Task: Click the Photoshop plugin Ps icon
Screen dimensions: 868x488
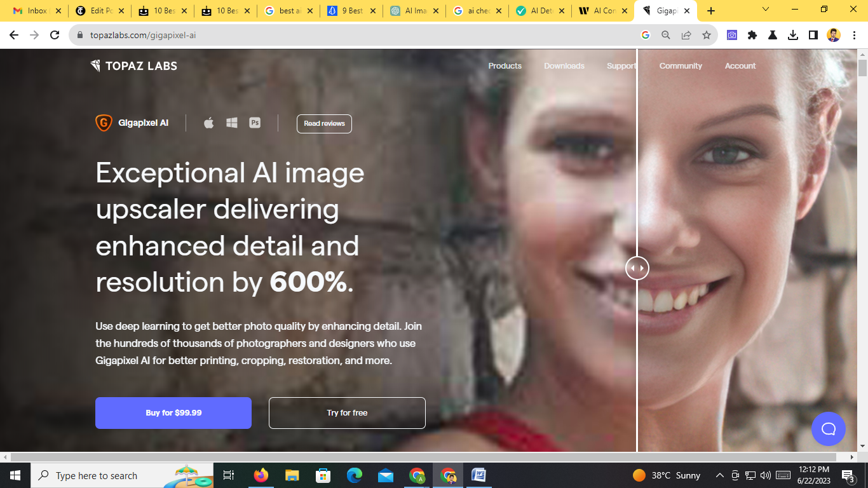Action: click(255, 123)
